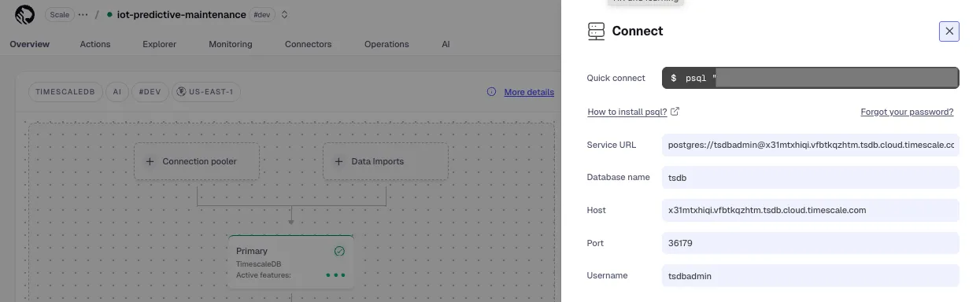Close the Connect panel

pyautogui.click(x=949, y=31)
